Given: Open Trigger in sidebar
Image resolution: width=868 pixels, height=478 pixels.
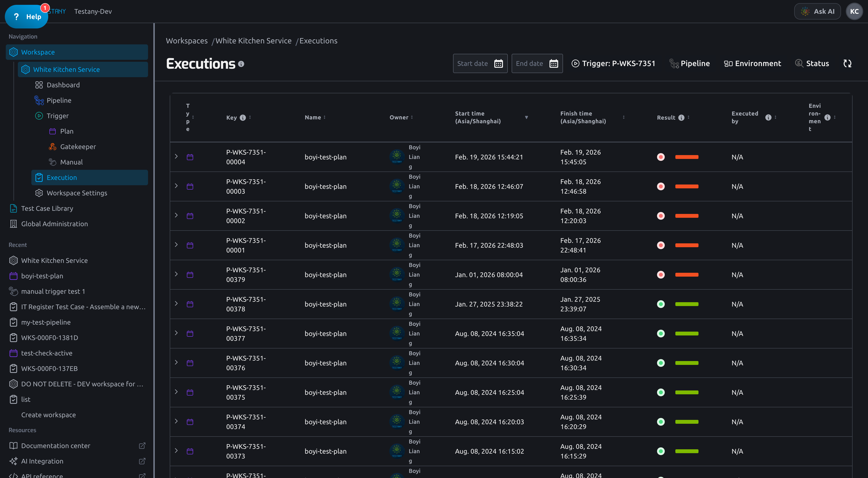Looking at the screenshot, I should click(x=57, y=116).
